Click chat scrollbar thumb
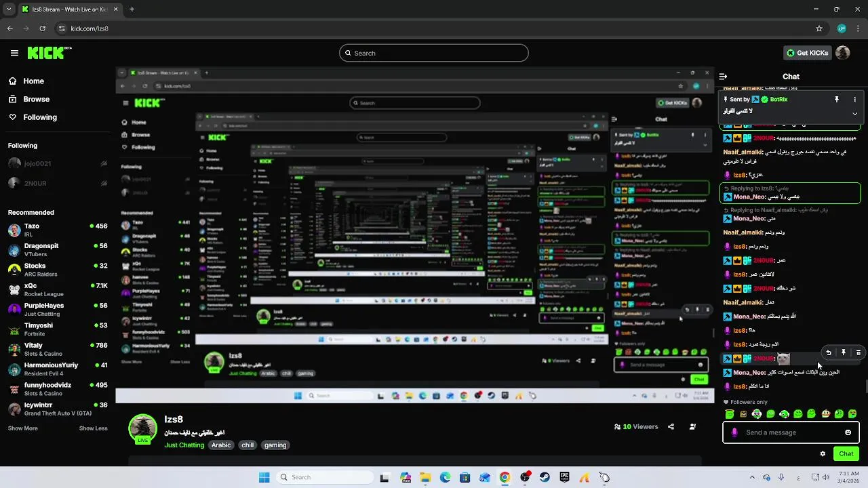868x488 pixels. [x=865, y=386]
